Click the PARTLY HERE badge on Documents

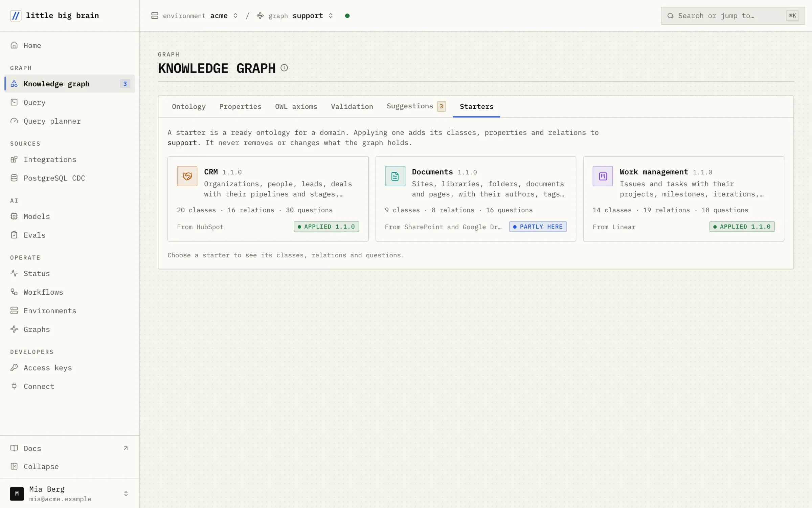[x=538, y=227]
